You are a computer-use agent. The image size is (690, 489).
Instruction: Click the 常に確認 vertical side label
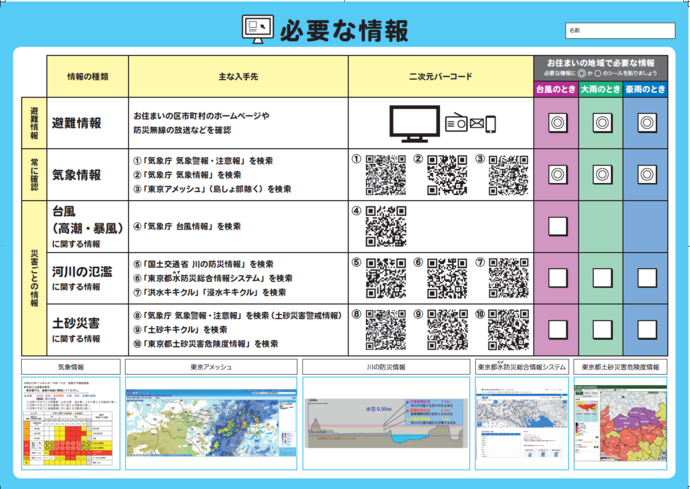pyautogui.click(x=34, y=175)
